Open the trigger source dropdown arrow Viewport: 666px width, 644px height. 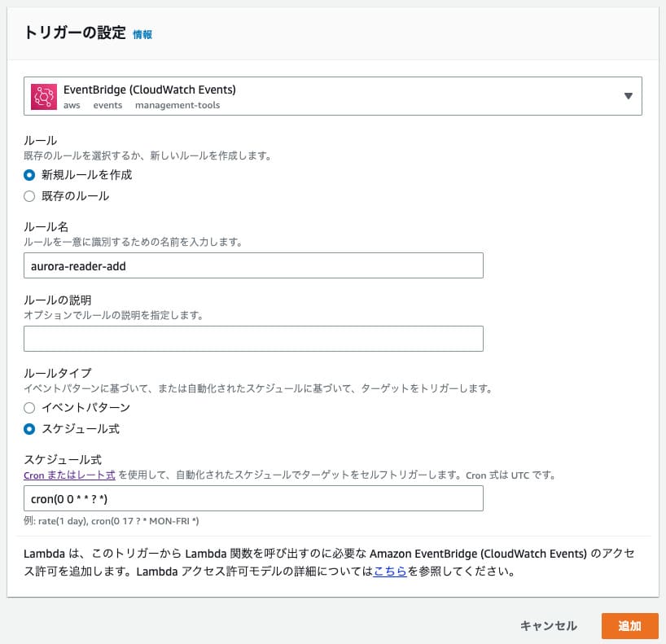[628, 96]
